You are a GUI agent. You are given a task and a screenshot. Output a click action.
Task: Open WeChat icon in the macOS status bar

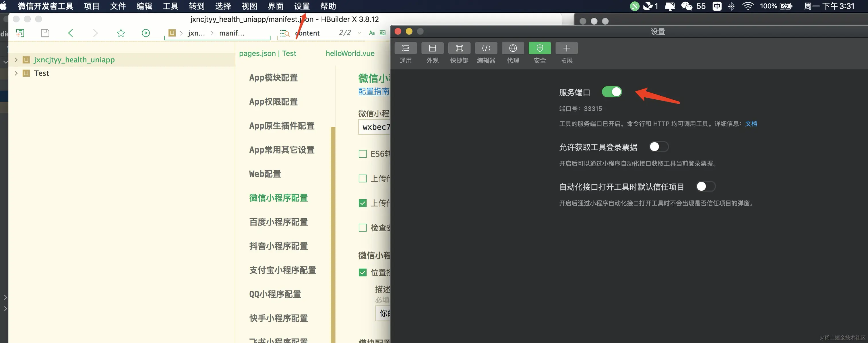pos(686,6)
